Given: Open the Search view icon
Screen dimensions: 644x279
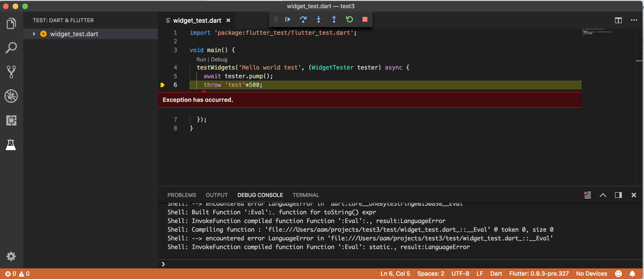Looking at the screenshot, I should [11, 48].
